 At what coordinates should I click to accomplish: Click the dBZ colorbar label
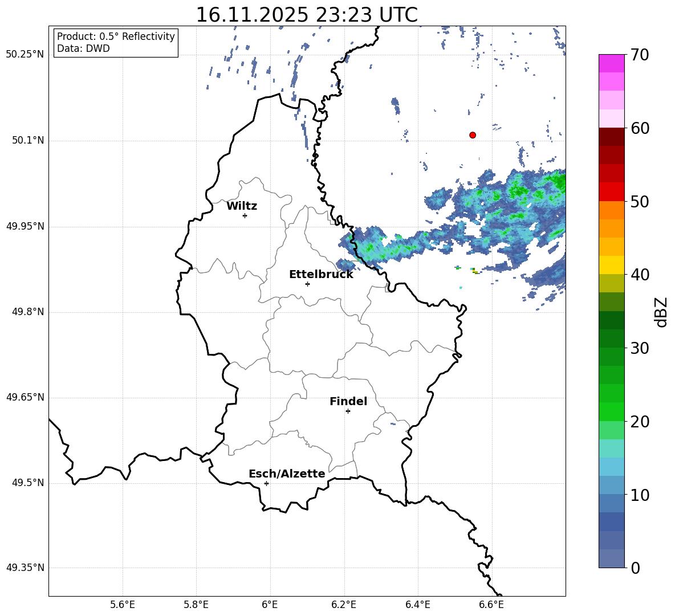661,312
